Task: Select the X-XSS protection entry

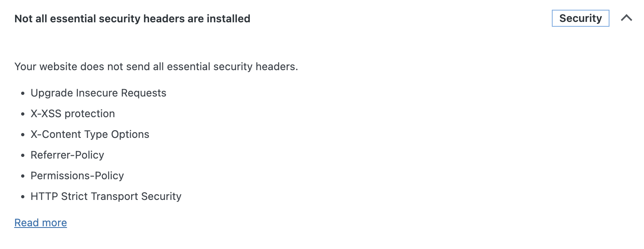Action: (x=73, y=114)
